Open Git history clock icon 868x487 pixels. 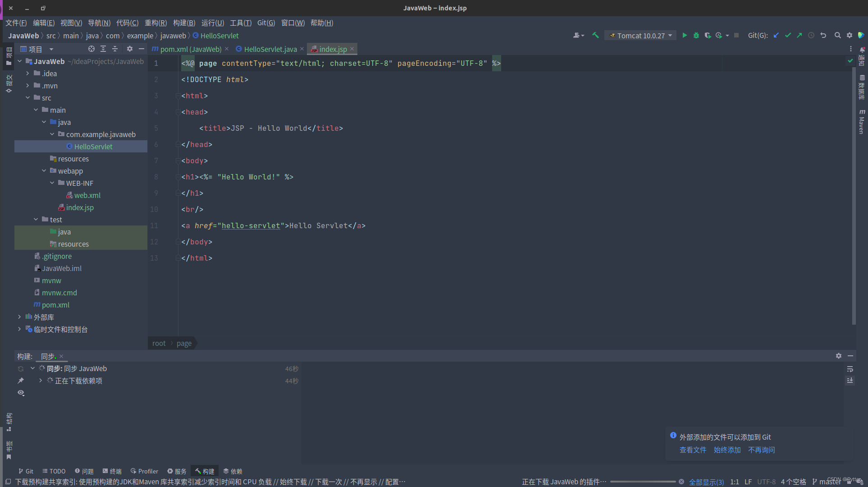(811, 36)
